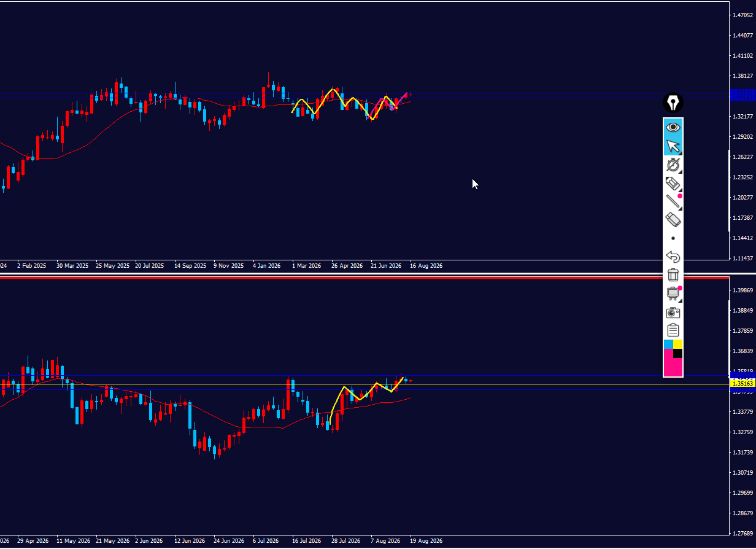The height and width of the screenshot is (549, 756).
Task: Click the 1.23252 price on upper scale
Action: click(x=742, y=177)
